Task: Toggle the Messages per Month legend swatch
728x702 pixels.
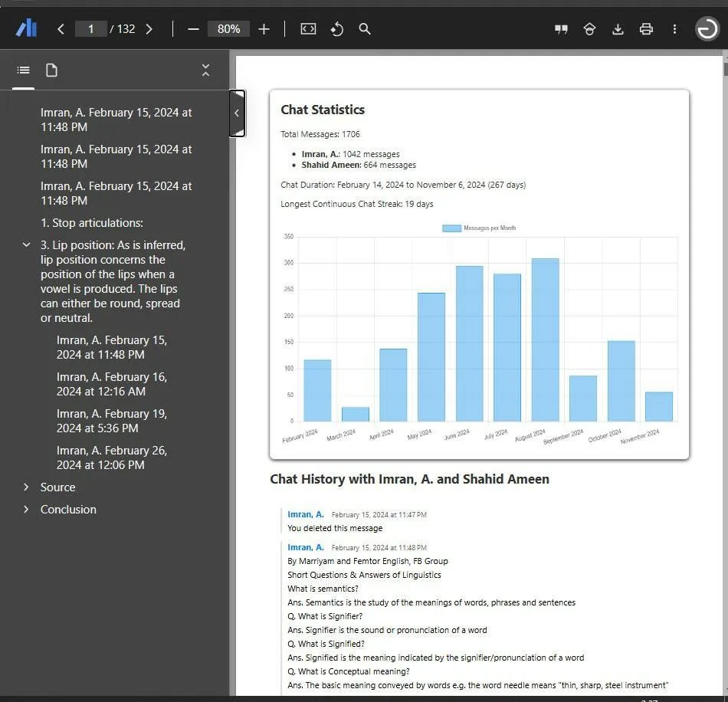Action: (x=452, y=228)
